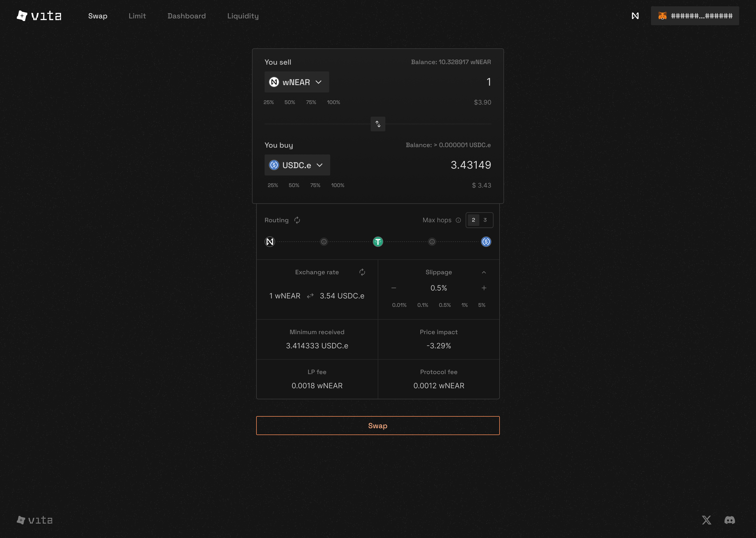Open the USDC.e token selector

[x=297, y=165]
